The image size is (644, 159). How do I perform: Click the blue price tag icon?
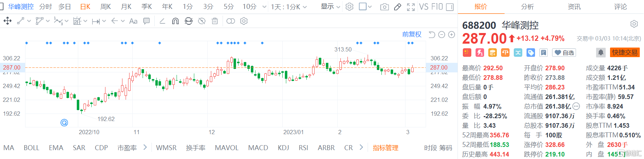click(x=531, y=53)
